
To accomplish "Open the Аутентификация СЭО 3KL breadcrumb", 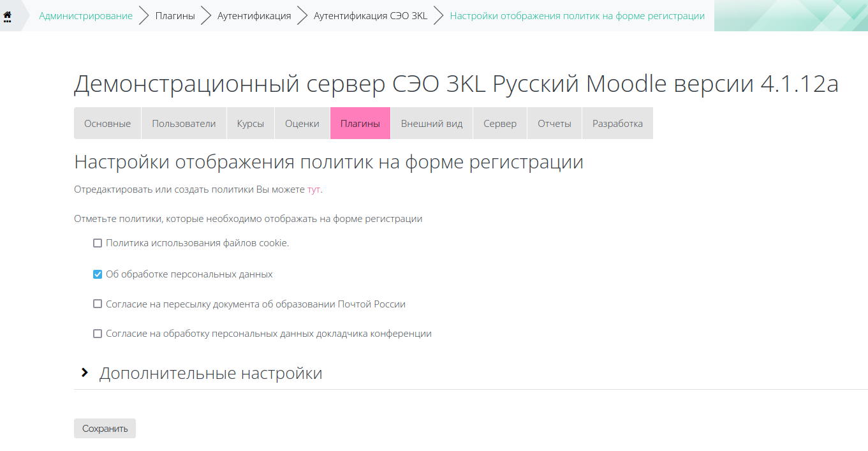I will pyautogui.click(x=371, y=16).
